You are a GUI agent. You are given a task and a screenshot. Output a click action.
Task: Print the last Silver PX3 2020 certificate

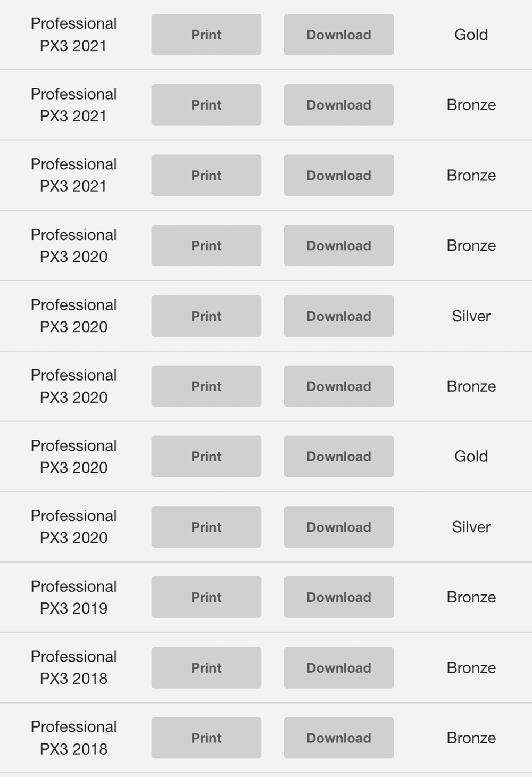tap(206, 527)
